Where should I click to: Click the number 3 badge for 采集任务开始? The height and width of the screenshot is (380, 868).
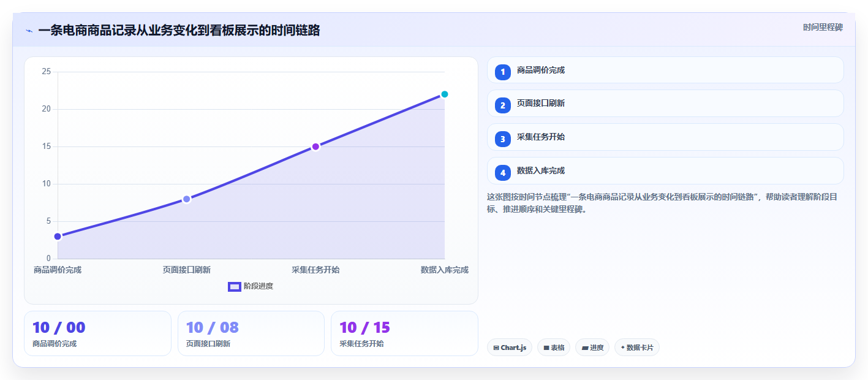point(503,139)
